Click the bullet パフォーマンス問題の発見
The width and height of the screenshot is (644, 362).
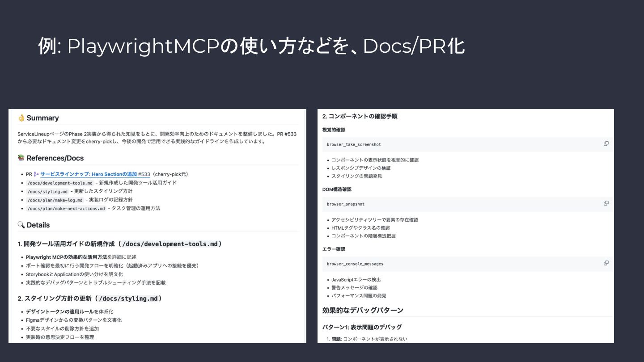click(x=359, y=296)
